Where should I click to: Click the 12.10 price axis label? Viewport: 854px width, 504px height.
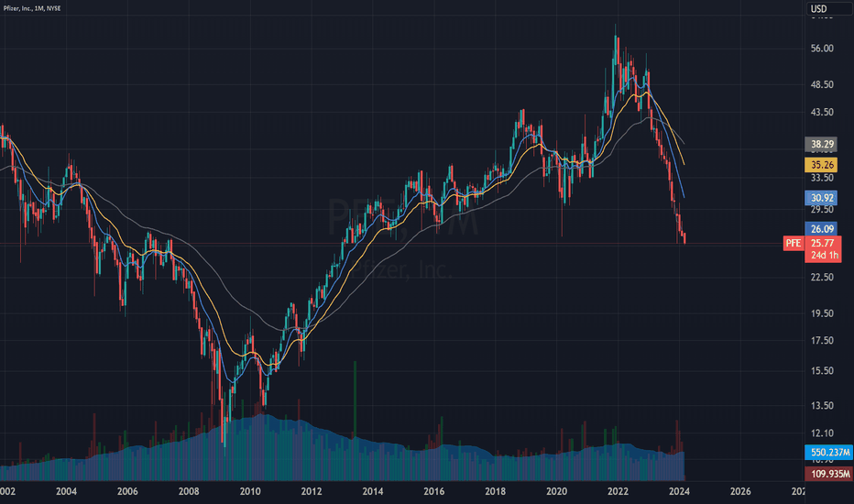tap(822, 433)
